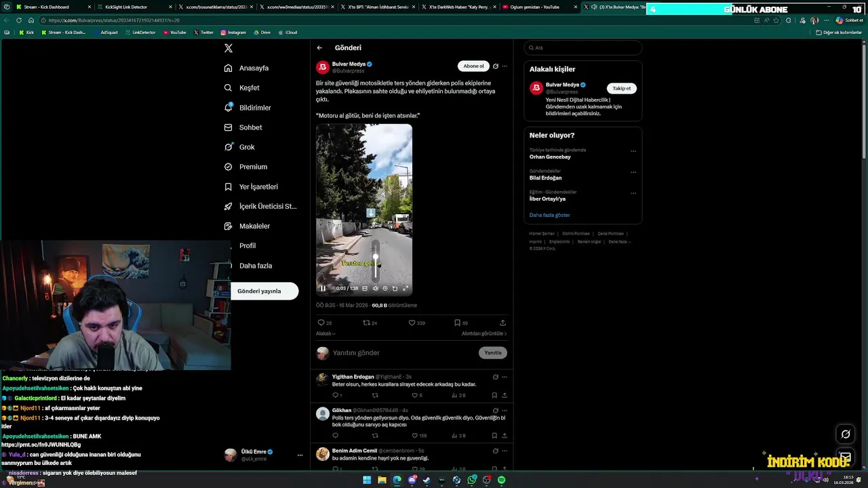The image size is (868, 488).
Task: Open video playback settings gear
Action: pos(385,288)
